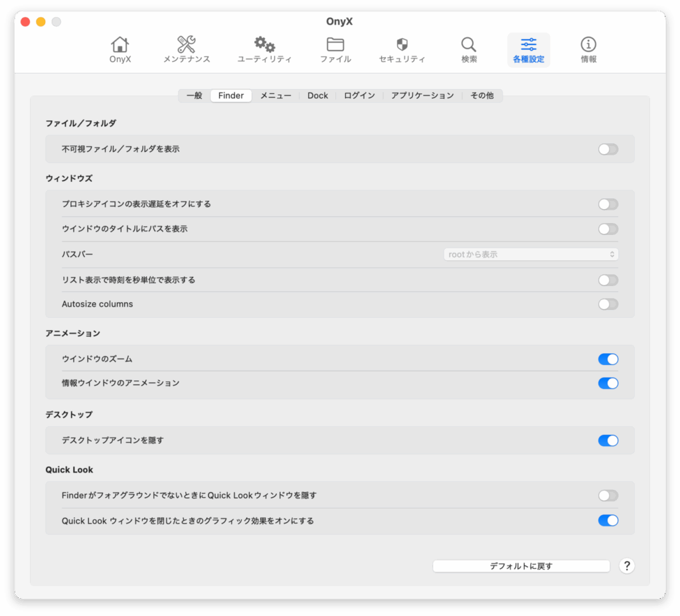
Task: Enable ウインドウのタイトルにパスを表示 toggle
Action: tap(608, 229)
